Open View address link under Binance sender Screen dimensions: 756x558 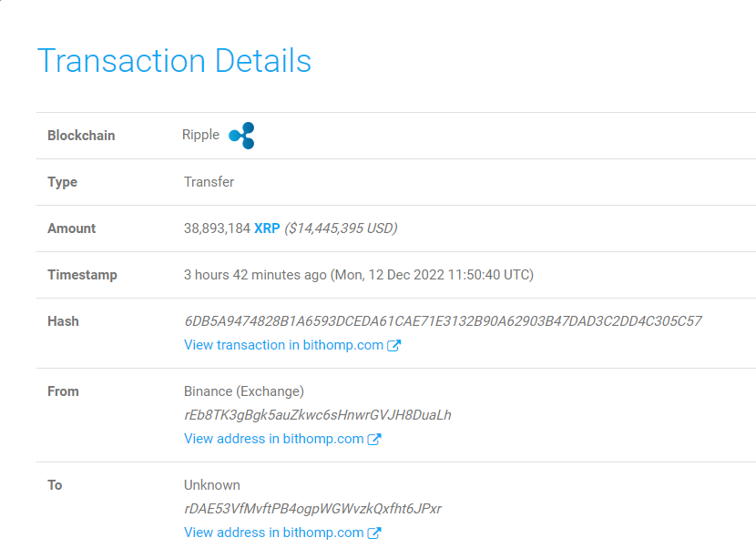[x=273, y=439]
